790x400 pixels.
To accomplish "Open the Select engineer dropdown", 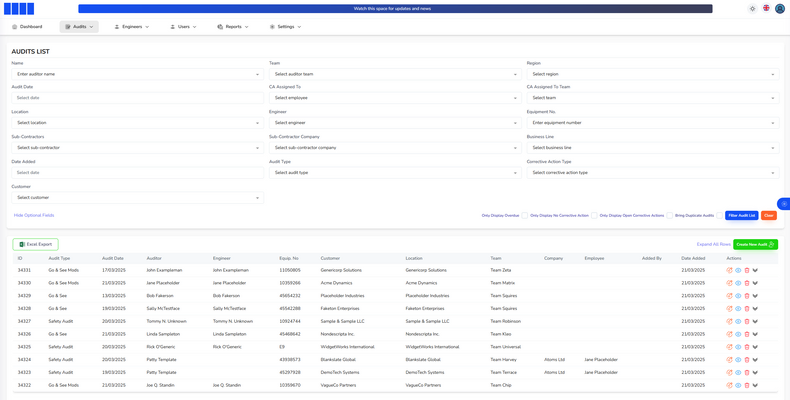I will 395,122.
